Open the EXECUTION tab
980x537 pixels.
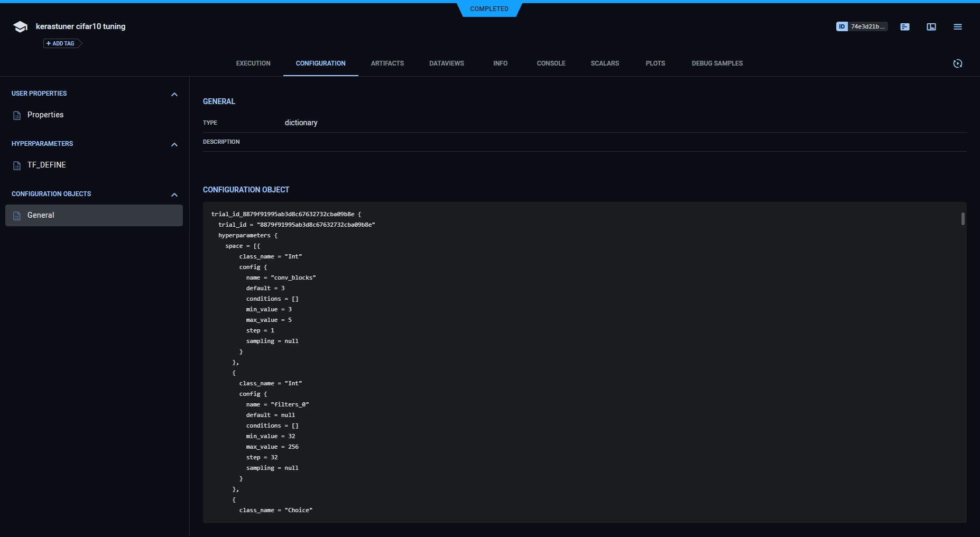[x=253, y=63]
